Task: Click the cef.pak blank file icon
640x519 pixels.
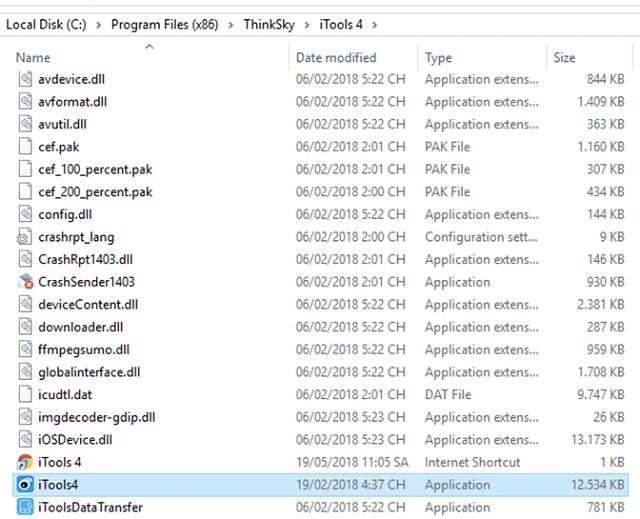Action: 25,146
